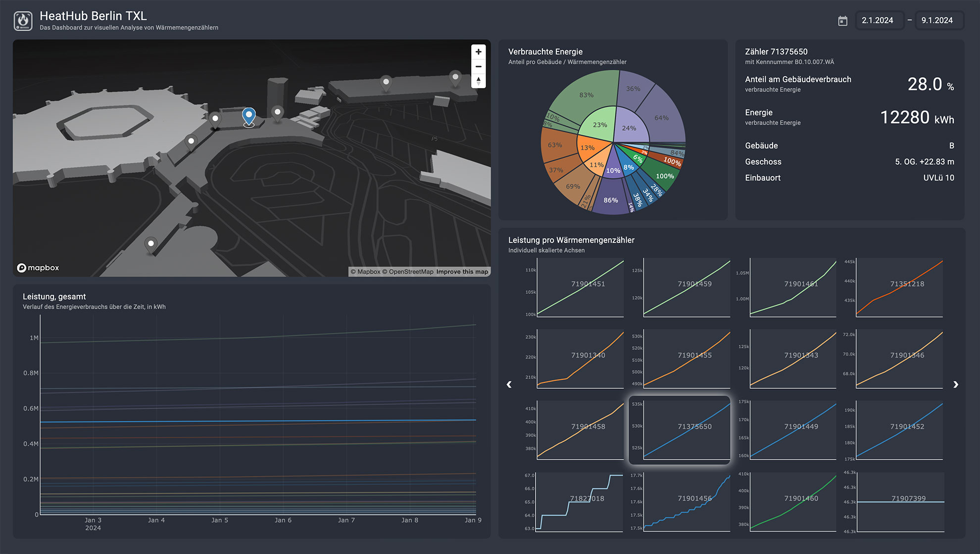Open the step chart for meter 71827018
This screenshot has width=980, height=554.
click(x=580, y=502)
